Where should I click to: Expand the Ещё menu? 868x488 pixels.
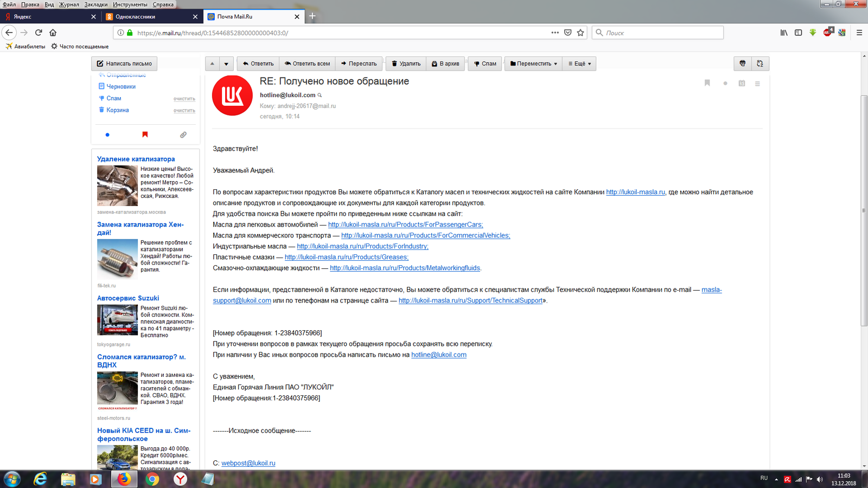pos(579,63)
